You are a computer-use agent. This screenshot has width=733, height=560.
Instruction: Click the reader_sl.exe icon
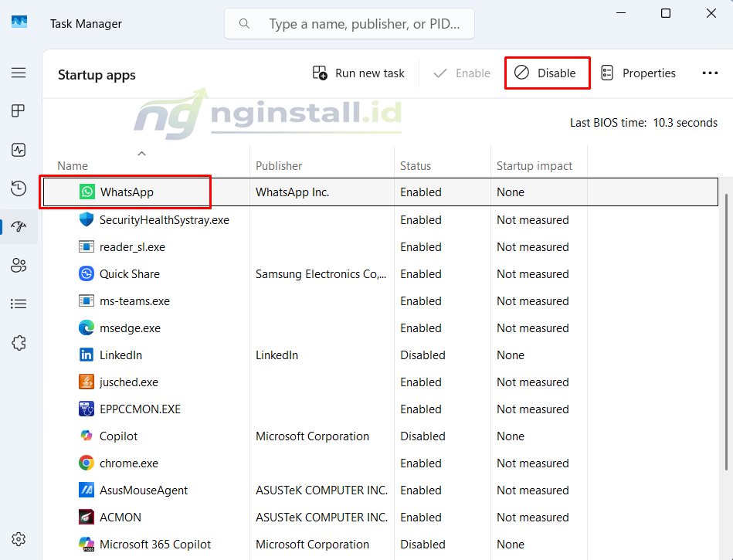pos(87,246)
